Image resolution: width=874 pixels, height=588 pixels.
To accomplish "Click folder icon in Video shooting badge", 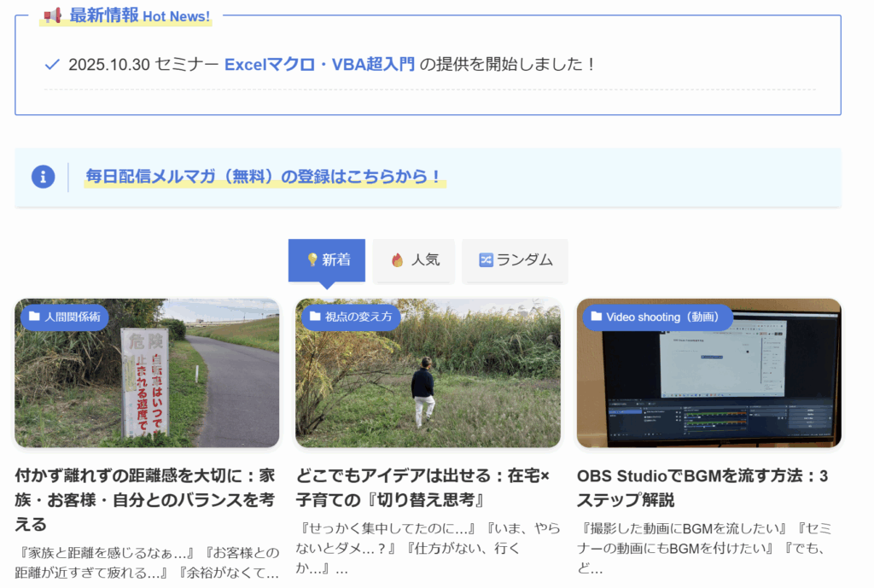I will click(596, 317).
